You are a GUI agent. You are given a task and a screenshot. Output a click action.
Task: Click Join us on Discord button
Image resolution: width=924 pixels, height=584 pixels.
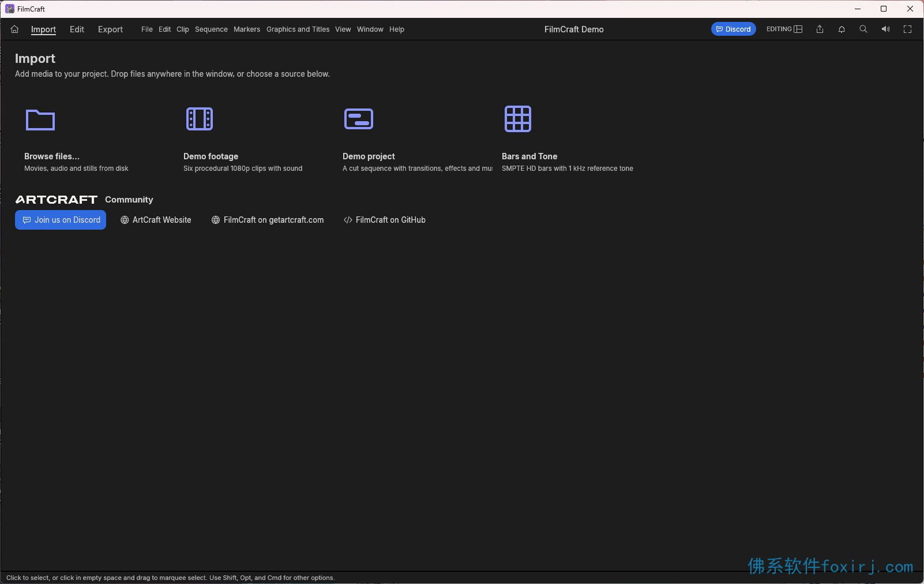[61, 220]
